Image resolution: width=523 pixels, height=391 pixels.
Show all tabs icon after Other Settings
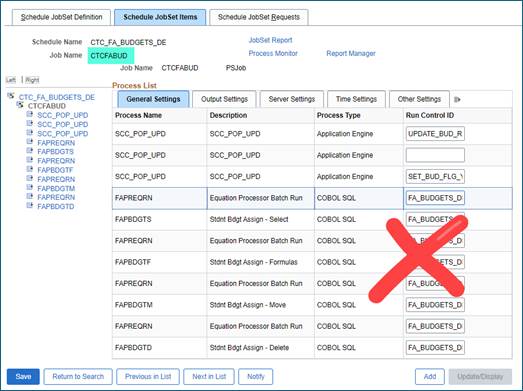click(457, 99)
